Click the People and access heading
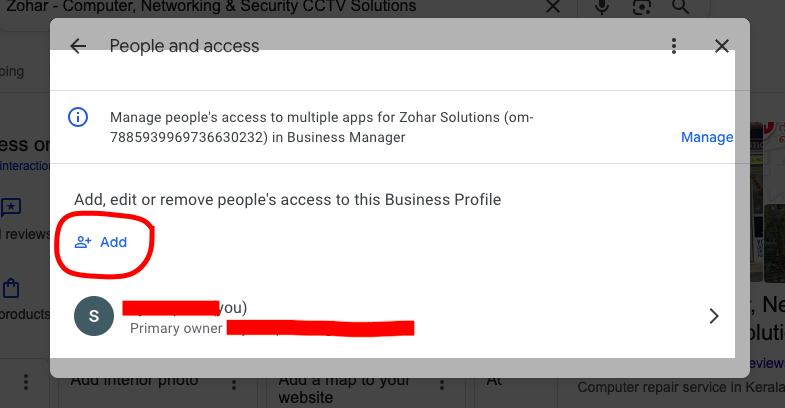The height and width of the screenshot is (408, 785). point(184,46)
